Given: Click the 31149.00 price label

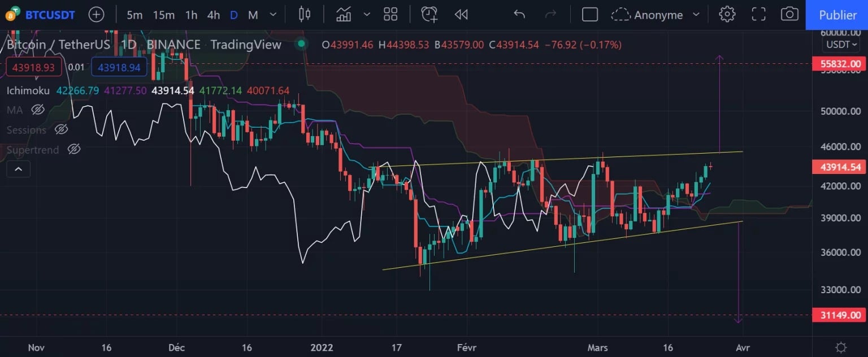Looking at the screenshot, I should click(x=839, y=315).
